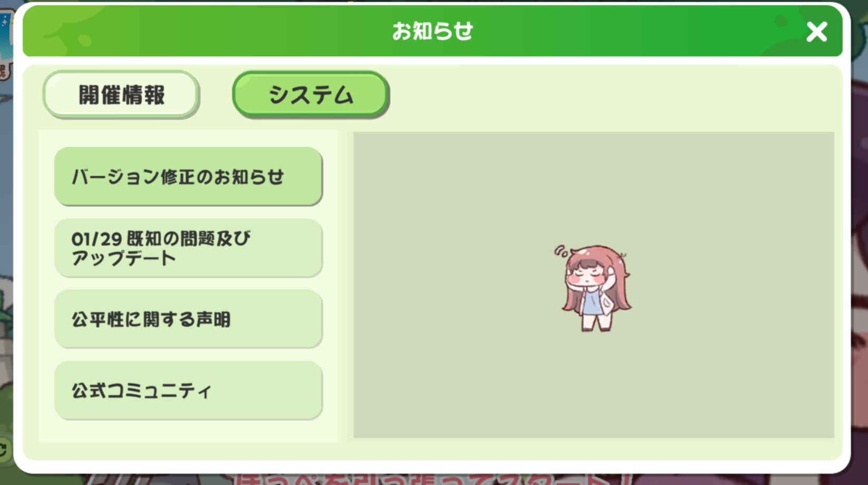Click the white X icon in the green header
This screenshot has width=868, height=485.
[816, 32]
